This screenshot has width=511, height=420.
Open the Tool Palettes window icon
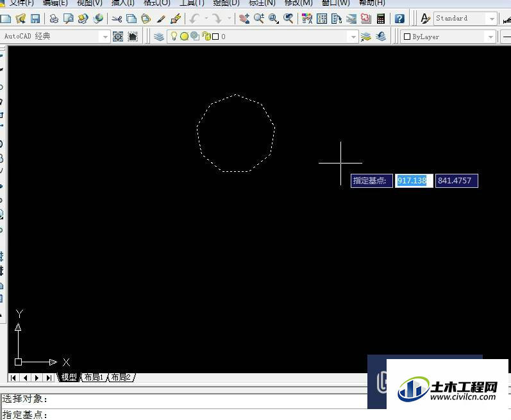(337, 18)
